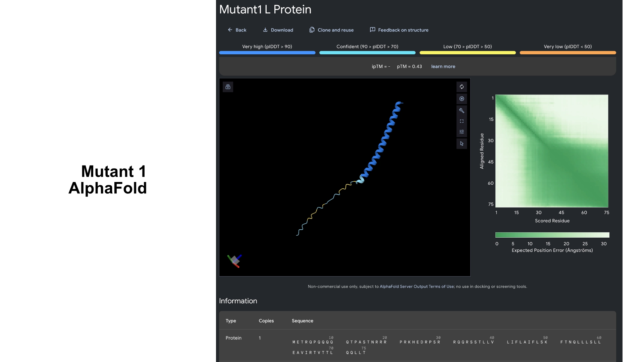Open the learn more link

pos(443,66)
